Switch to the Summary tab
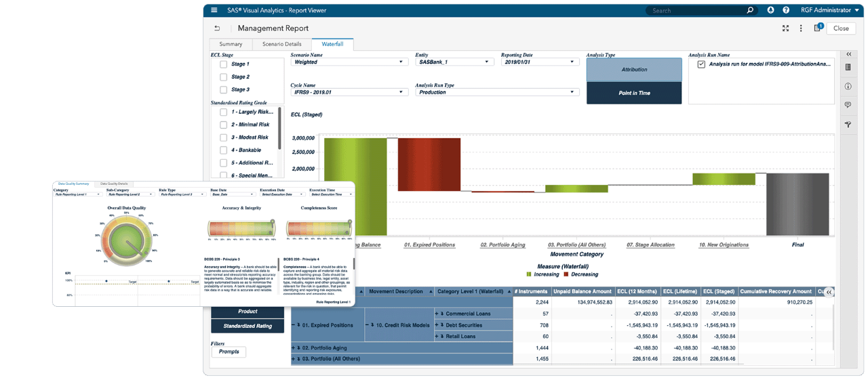The image size is (868, 380). pyautogui.click(x=231, y=44)
